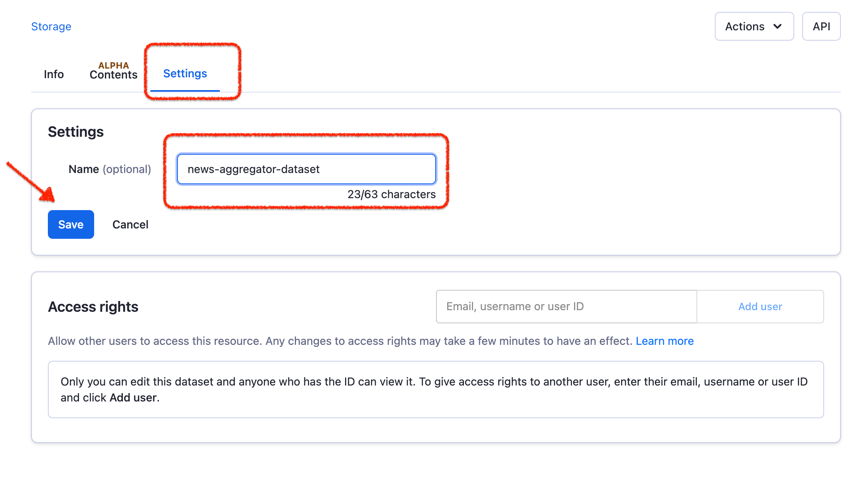Click inside the Name input field
Image resolution: width=868 pixels, height=480 pixels.
[306, 169]
